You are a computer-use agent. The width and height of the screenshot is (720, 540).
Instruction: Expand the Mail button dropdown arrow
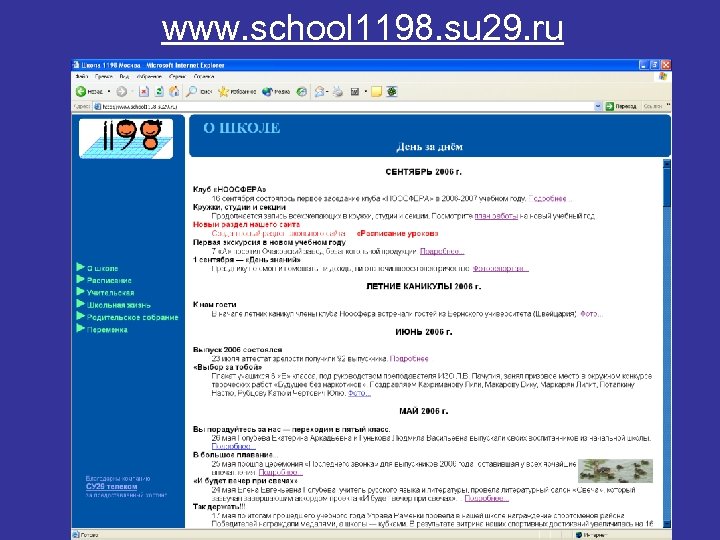pos(327,92)
